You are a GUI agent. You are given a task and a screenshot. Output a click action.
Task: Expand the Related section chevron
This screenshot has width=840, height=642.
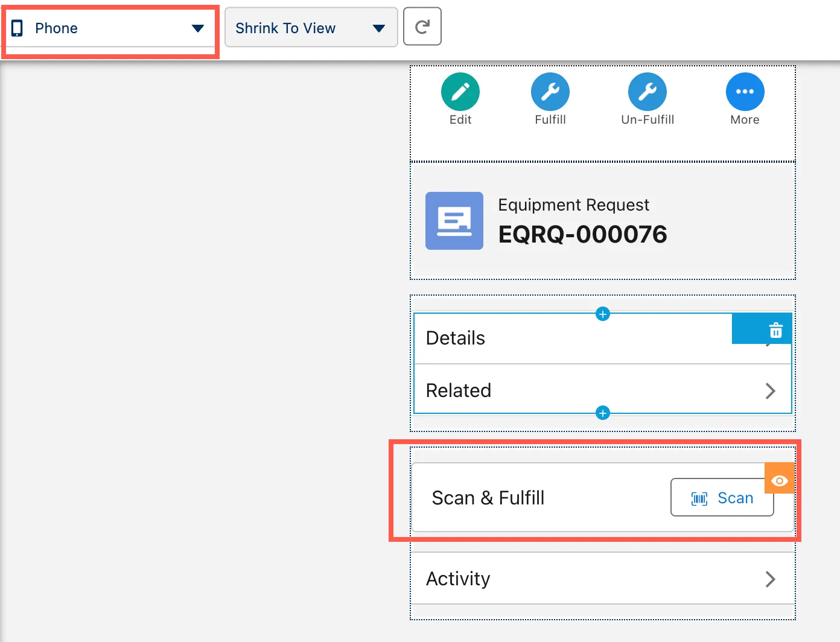click(x=770, y=391)
